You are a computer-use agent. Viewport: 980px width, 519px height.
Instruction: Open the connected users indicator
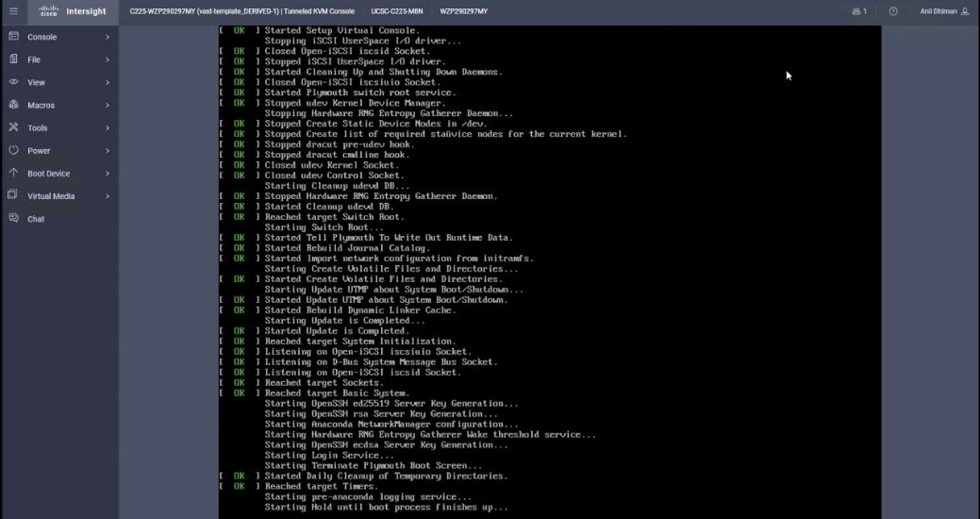coord(859,11)
